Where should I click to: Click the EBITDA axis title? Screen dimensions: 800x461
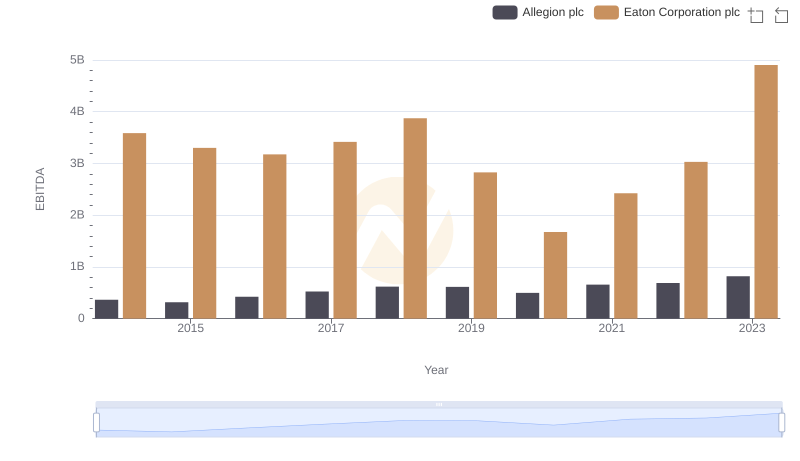click(x=40, y=189)
